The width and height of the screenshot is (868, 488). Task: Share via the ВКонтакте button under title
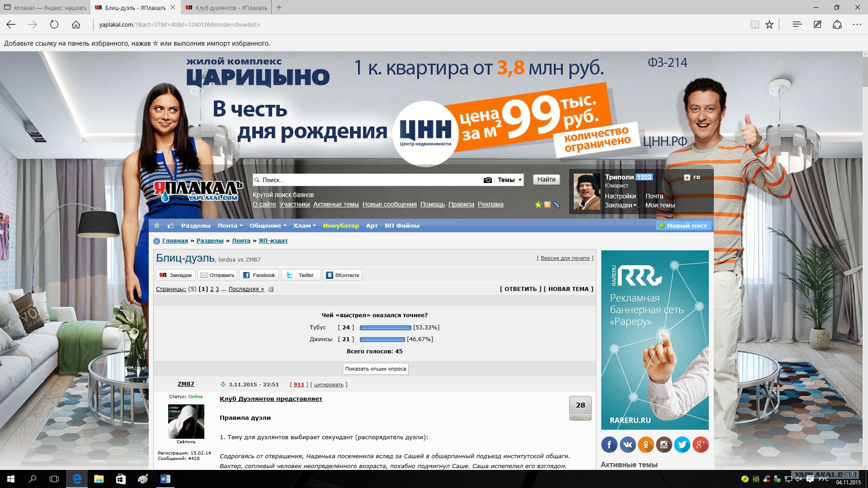click(343, 275)
